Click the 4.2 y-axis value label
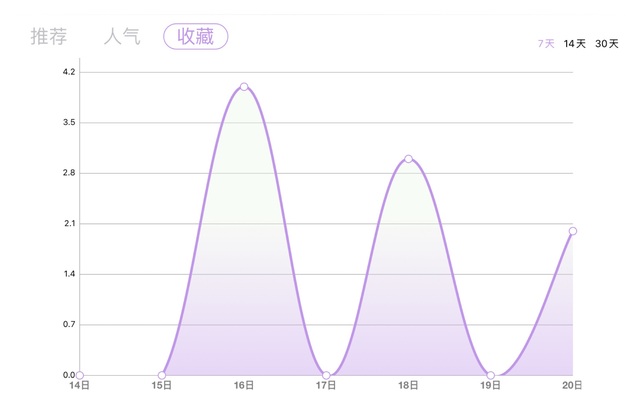Image resolution: width=640 pixels, height=414 pixels. coord(69,72)
